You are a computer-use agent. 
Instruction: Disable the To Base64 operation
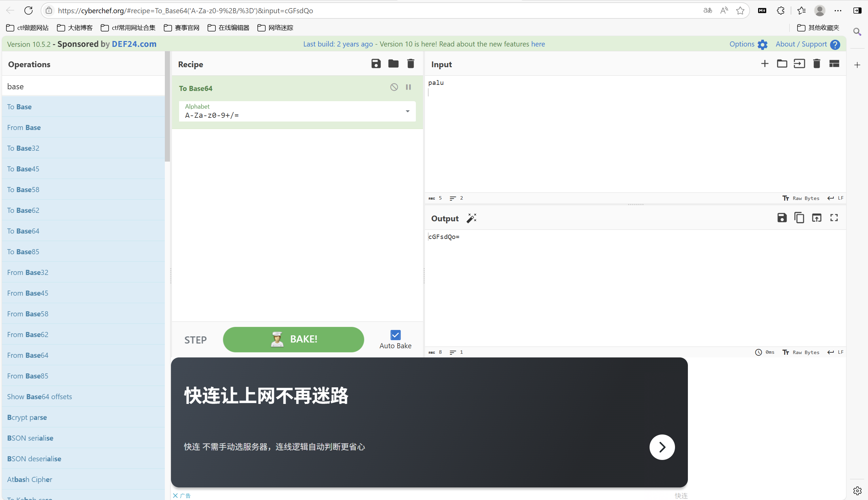pos(394,87)
